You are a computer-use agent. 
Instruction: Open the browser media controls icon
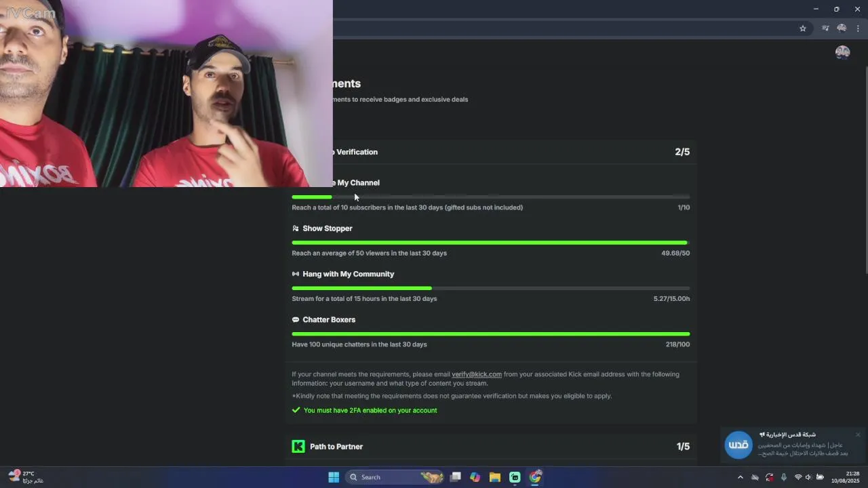click(825, 28)
